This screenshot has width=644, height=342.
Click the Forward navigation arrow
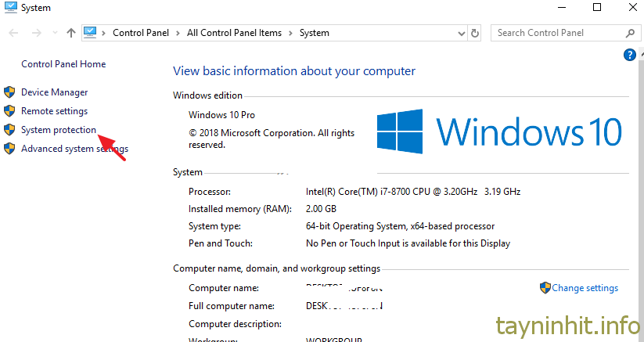pos(35,33)
